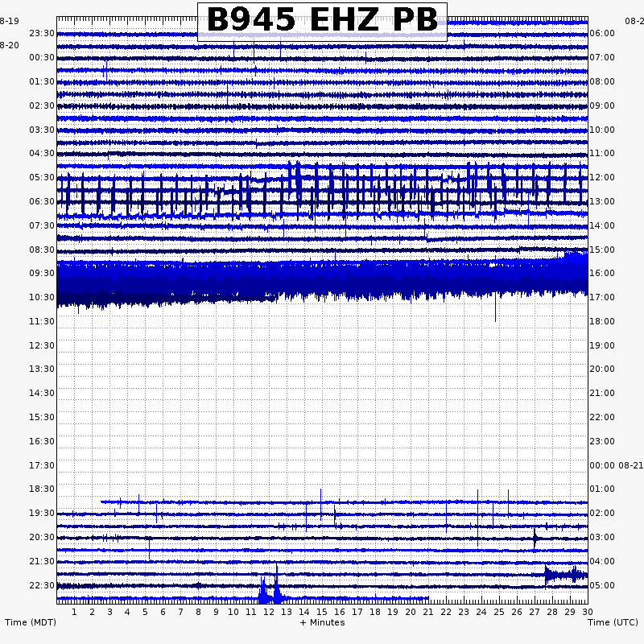Click the 18:00 UTC row label

tap(602, 321)
